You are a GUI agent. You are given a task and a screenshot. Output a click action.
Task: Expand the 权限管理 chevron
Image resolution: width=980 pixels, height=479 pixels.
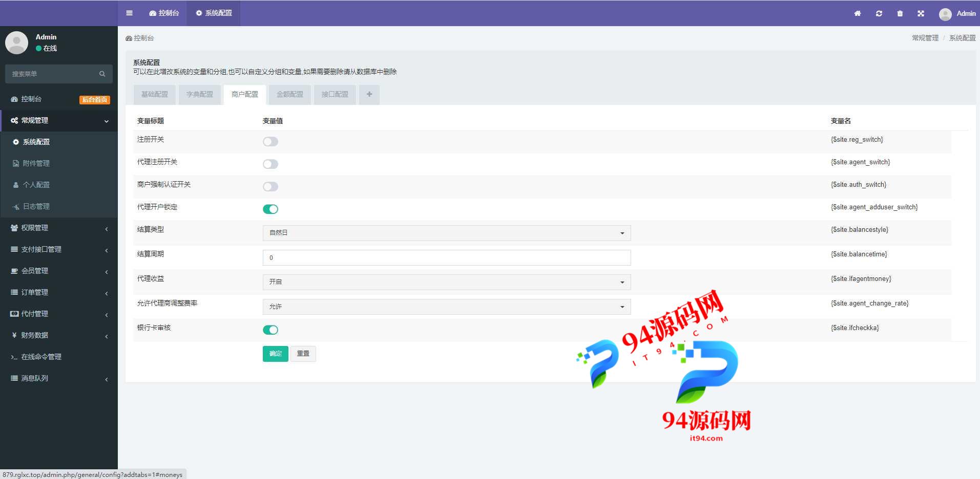[107, 229]
